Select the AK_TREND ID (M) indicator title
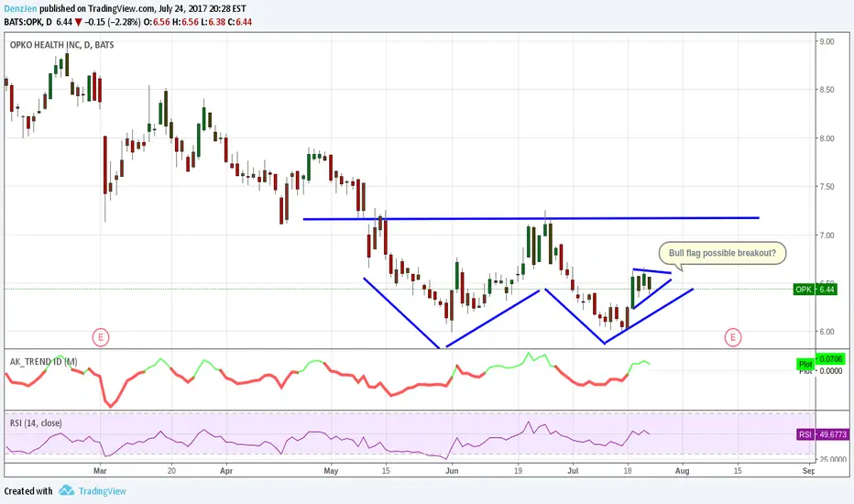The width and height of the screenshot is (854, 504). pos(44,362)
